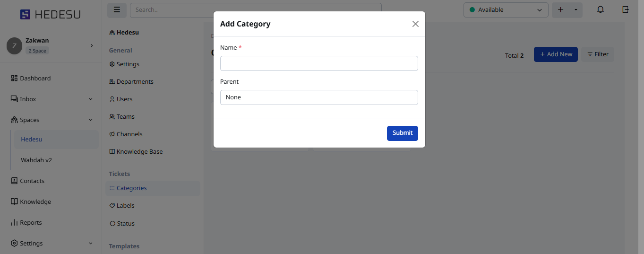Screen dimensions: 644x254
Task: Click the notification bell icon
Action: [601, 10]
